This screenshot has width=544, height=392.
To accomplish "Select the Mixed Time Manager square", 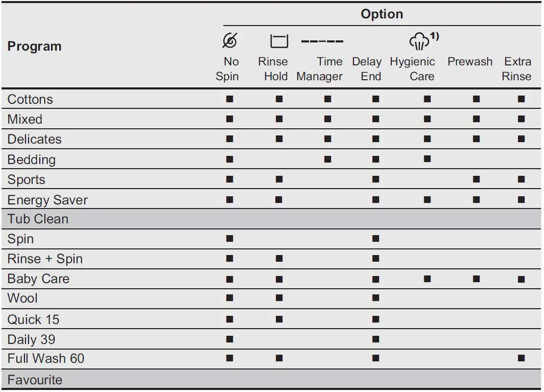I will coord(327,119).
